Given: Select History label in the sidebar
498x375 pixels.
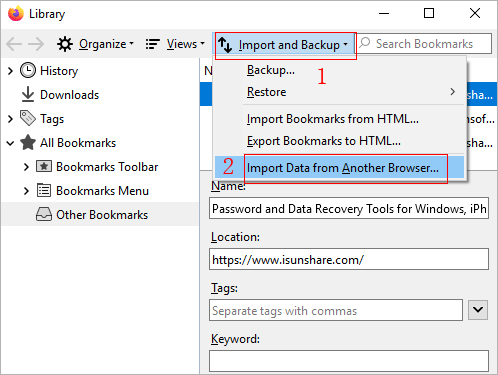Looking at the screenshot, I should pos(59,71).
